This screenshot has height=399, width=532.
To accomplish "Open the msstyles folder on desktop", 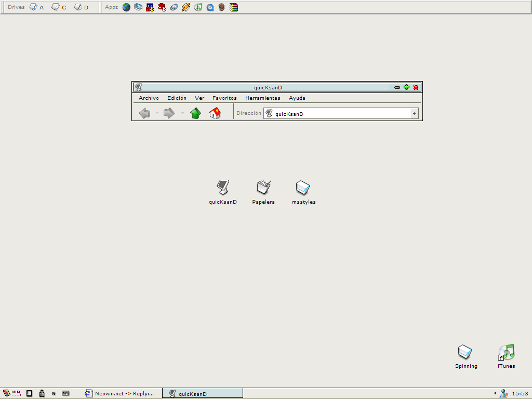I will tap(303, 188).
